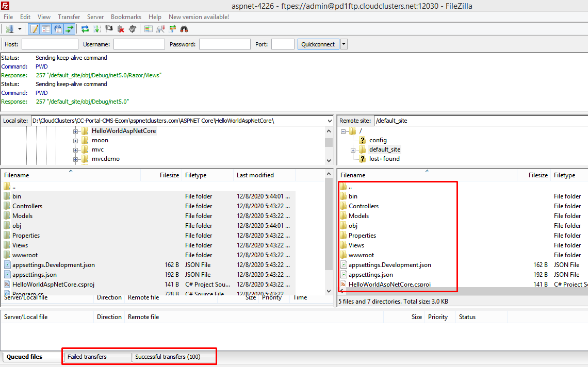588x367 pixels.
Task: Click the Quickconnect button
Action: tap(318, 44)
